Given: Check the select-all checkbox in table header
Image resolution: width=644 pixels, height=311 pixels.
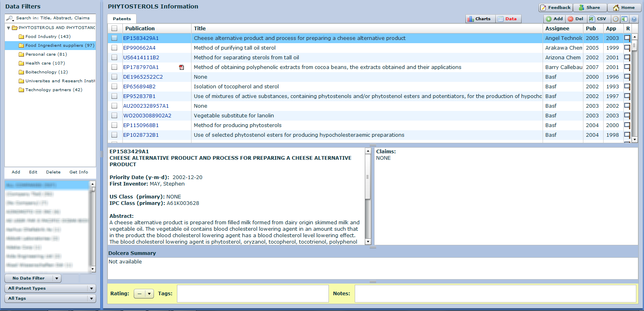Looking at the screenshot, I should click(114, 29).
